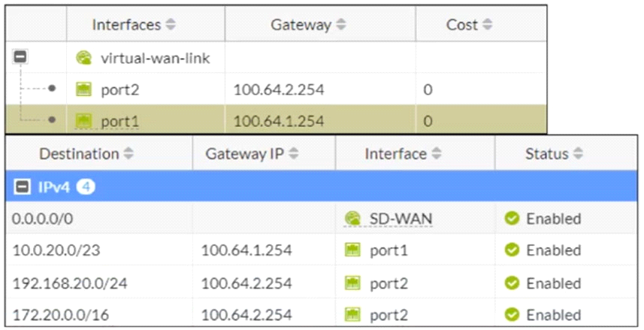Click the SD-WAN icon in the 0.0.0.0/0 route
Image resolution: width=644 pixels, height=330 pixels.
[x=352, y=219]
